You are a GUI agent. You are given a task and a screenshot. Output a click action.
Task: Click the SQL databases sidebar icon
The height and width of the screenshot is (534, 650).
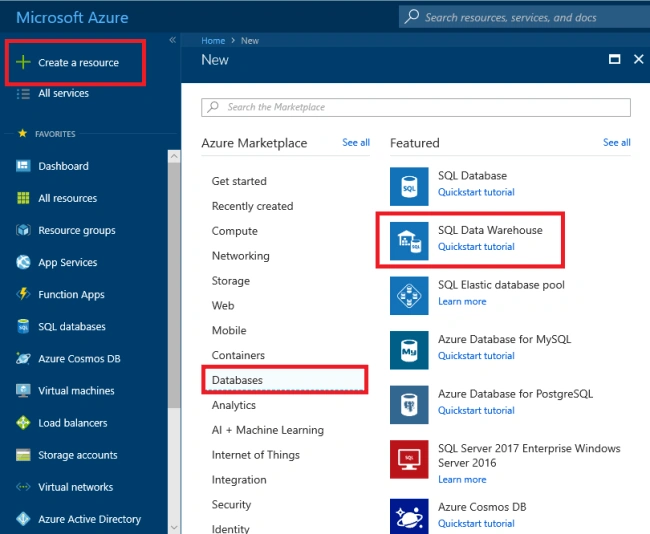pos(23,326)
